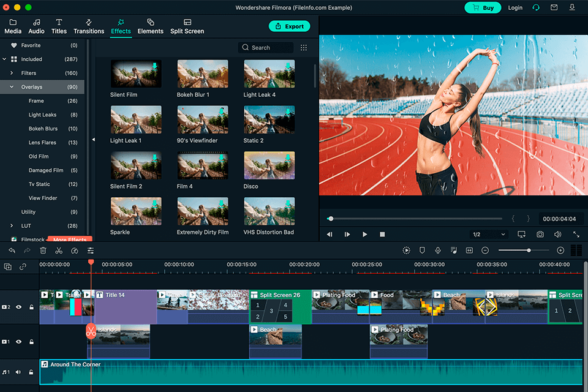The width and height of the screenshot is (588, 392).
Task: Collapse the Overlays category
Action: pyautogui.click(x=12, y=86)
